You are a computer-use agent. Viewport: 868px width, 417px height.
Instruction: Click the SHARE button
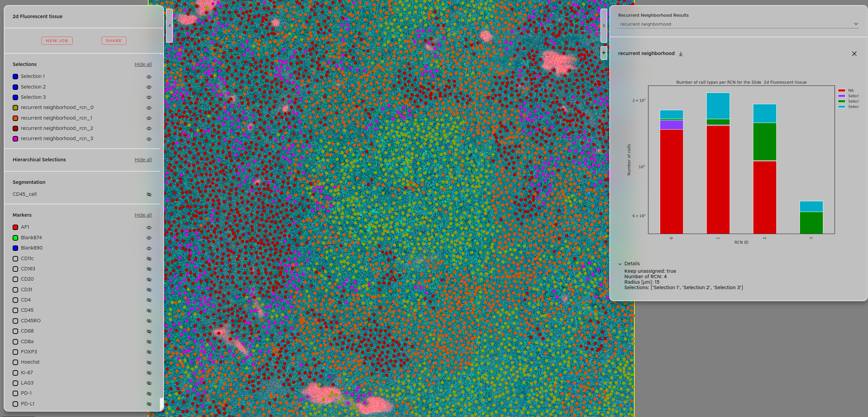point(114,41)
